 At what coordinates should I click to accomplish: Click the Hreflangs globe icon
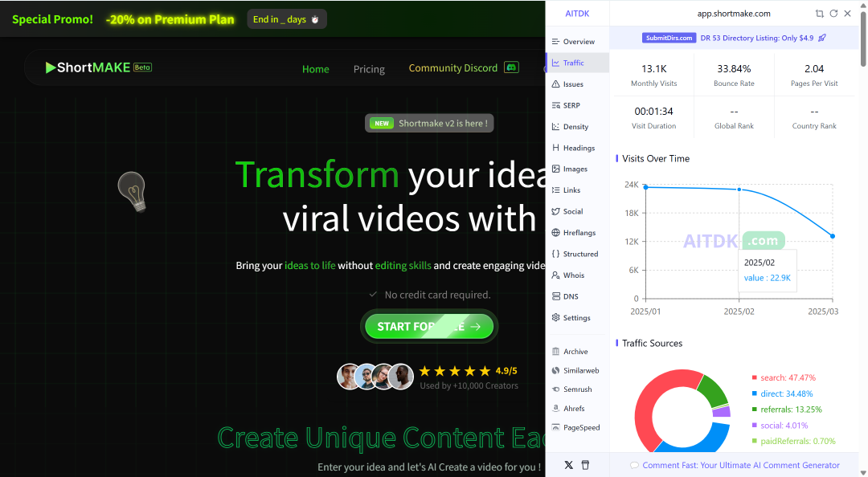coord(556,232)
